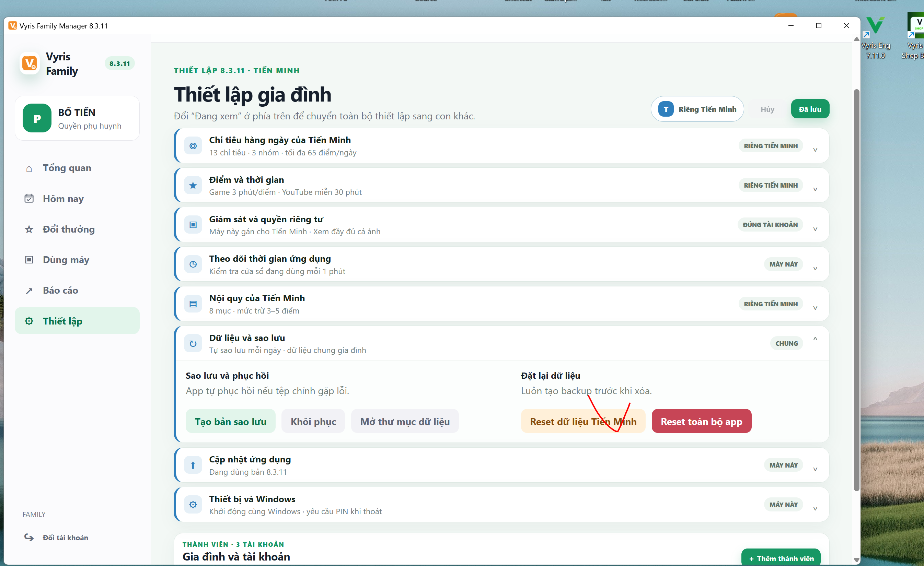This screenshot has height=566, width=924.
Task: Click the target icon beside Chỉ tiêu hàng ngày
Action: pyautogui.click(x=193, y=146)
